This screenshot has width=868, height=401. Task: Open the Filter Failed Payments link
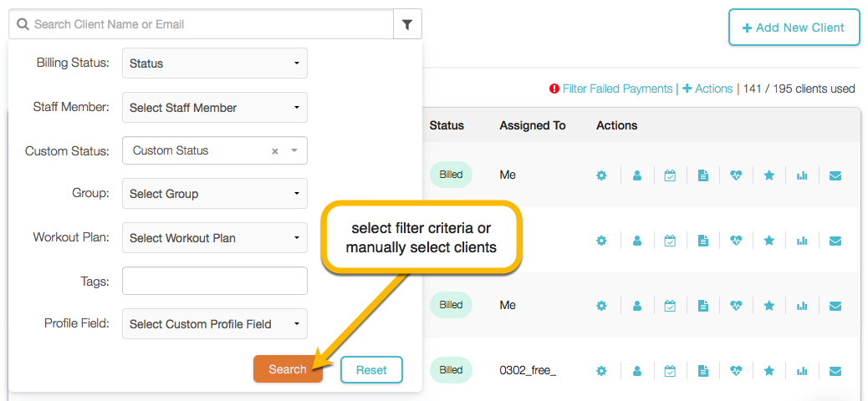[617, 89]
